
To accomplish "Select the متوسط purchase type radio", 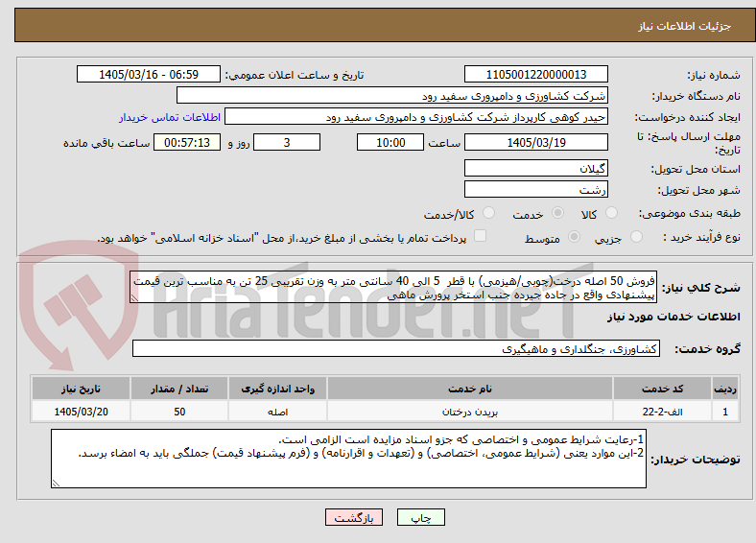I will click(x=575, y=236).
